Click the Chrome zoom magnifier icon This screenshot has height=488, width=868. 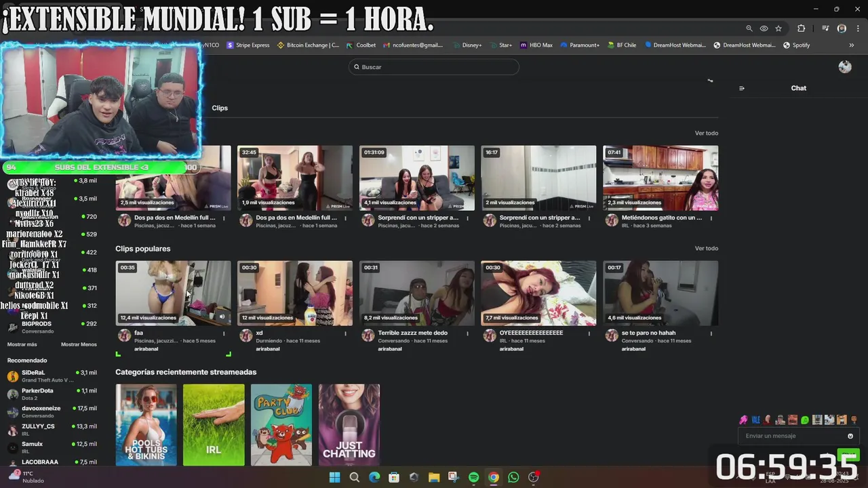tap(749, 28)
